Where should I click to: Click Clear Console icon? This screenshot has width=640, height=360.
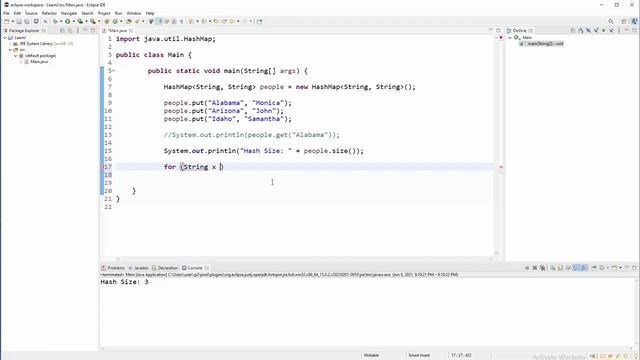(x=553, y=268)
